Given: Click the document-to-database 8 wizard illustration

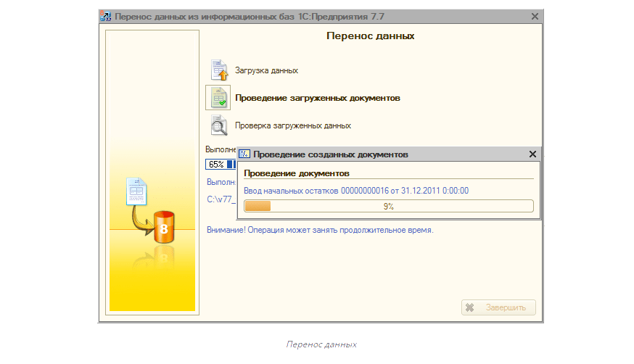Looking at the screenshot, I should pos(150,210).
